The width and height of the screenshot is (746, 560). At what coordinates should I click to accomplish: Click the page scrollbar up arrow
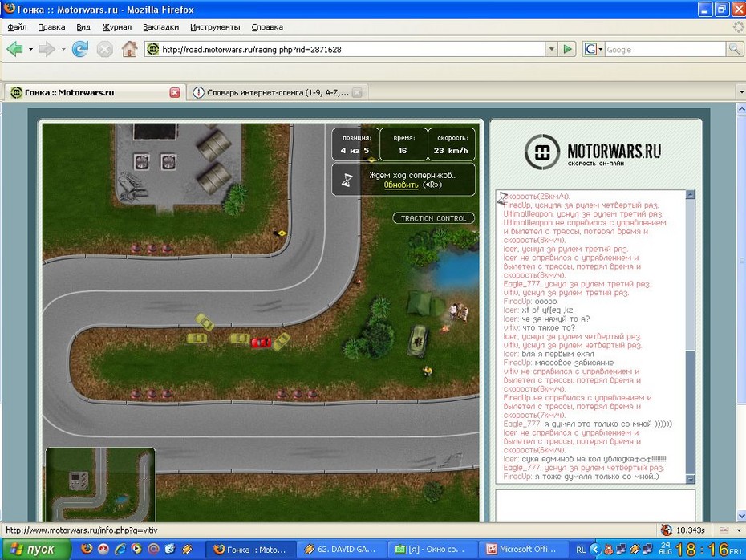pos(741,109)
